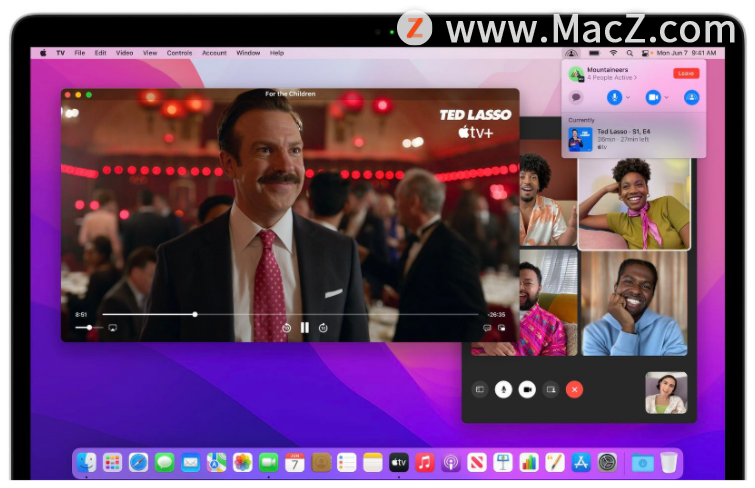
Task: Share screen from the FaceTime window
Action: tap(551, 389)
